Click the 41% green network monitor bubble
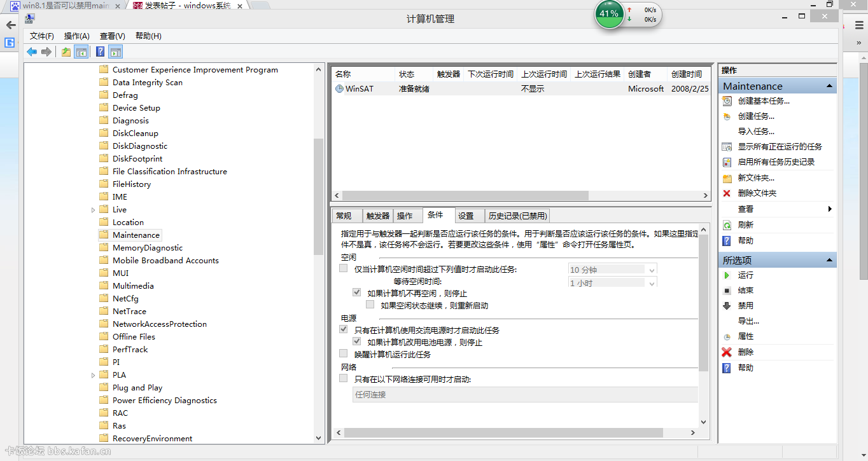Viewport: 868px width, 461px height. [x=609, y=14]
